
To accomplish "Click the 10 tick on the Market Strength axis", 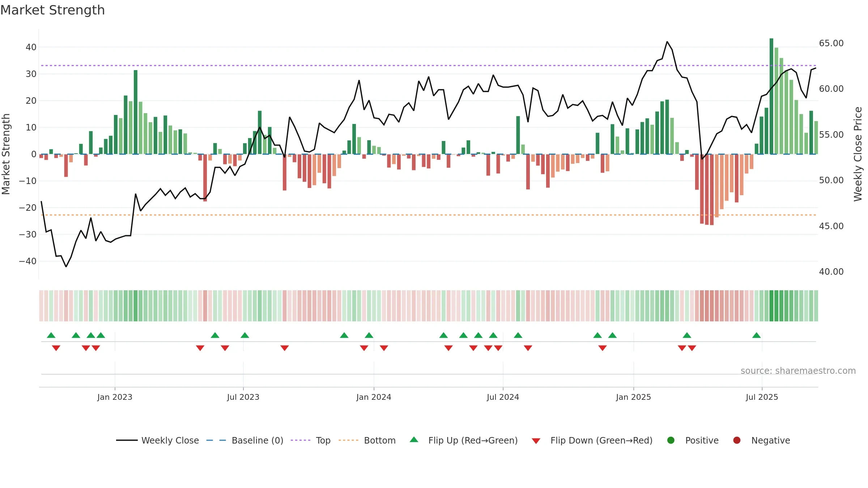I will (x=31, y=127).
